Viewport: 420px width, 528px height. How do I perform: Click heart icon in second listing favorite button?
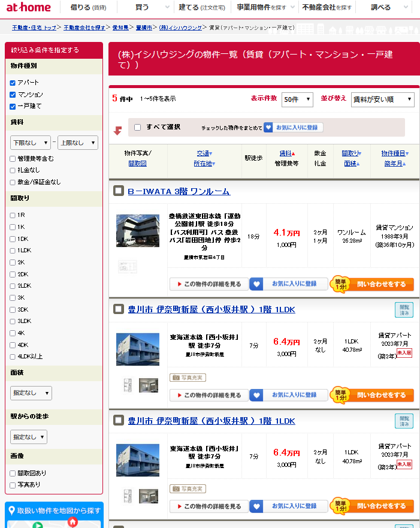[256, 395]
